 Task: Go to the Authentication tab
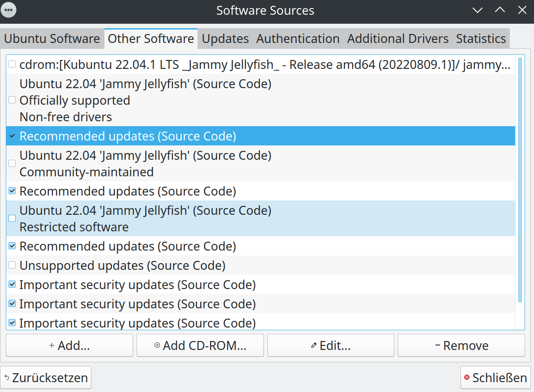click(x=298, y=38)
